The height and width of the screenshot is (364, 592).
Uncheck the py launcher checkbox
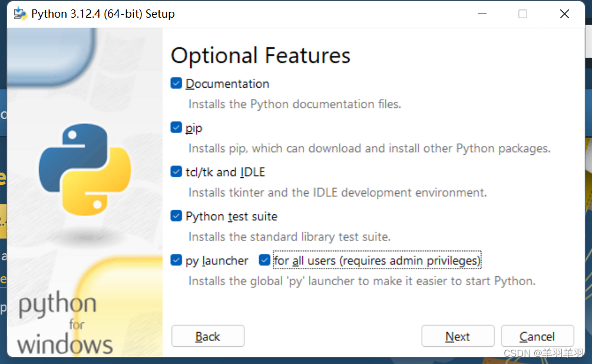click(176, 260)
